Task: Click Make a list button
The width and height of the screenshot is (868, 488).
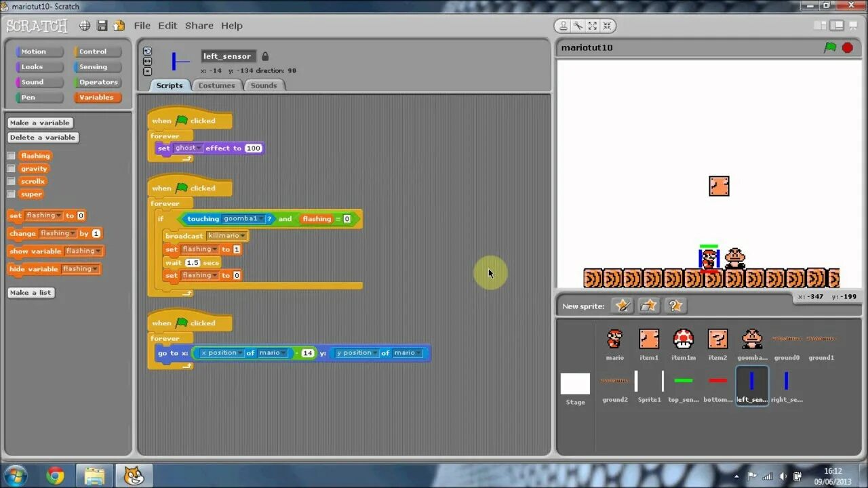Action: point(31,293)
